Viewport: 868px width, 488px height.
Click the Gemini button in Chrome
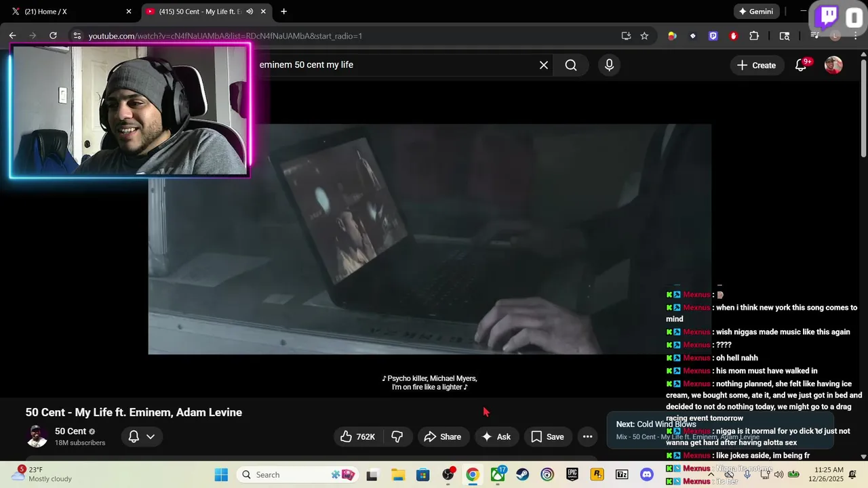point(756,12)
